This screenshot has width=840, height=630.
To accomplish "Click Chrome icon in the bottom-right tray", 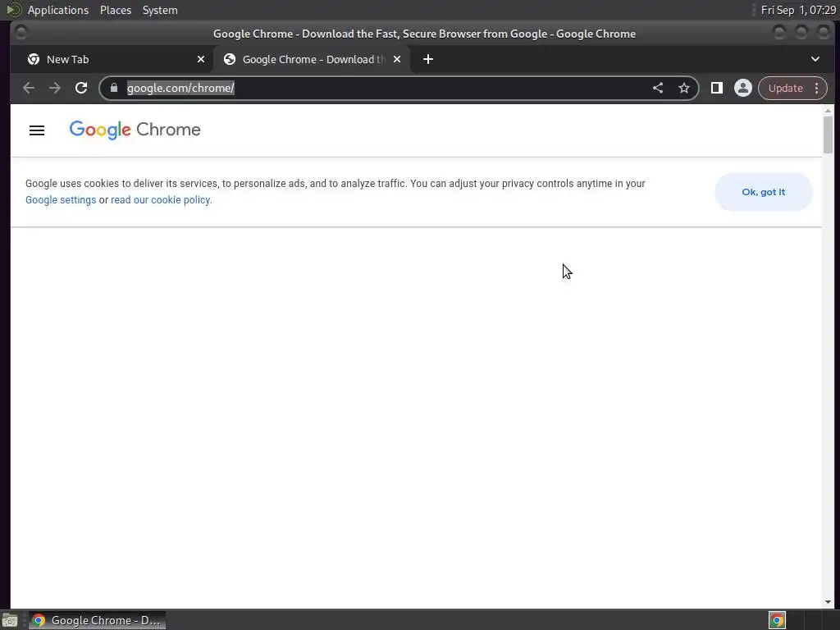I will [x=777, y=620].
